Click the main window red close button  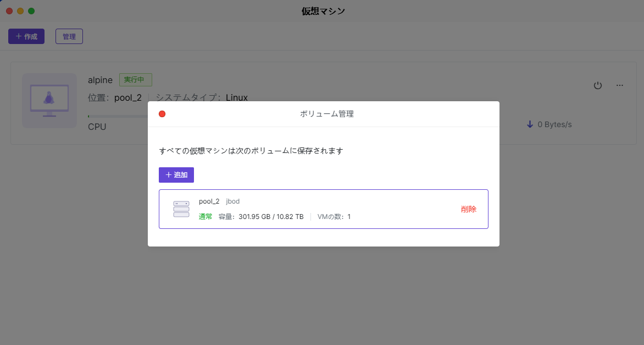point(9,11)
